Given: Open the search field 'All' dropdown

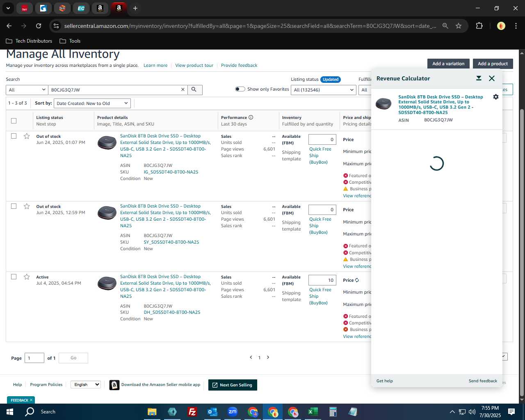Looking at the screenshot, I should coord(27,90).
